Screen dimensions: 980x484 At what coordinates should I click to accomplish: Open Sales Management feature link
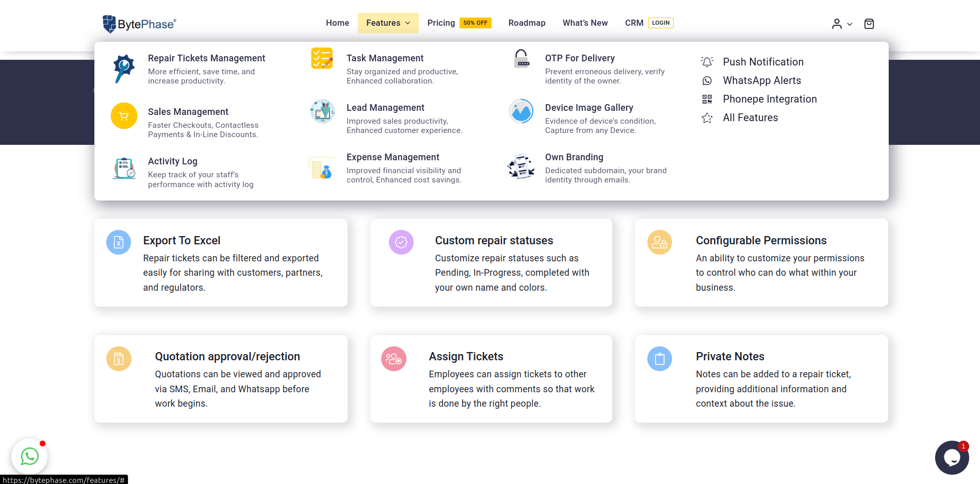[188, 112]
